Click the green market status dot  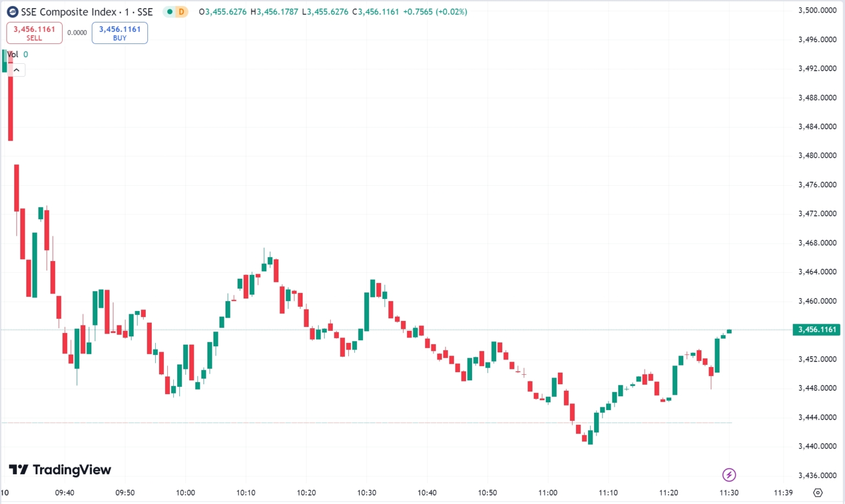pyautogui.click(x=169, y=12)
